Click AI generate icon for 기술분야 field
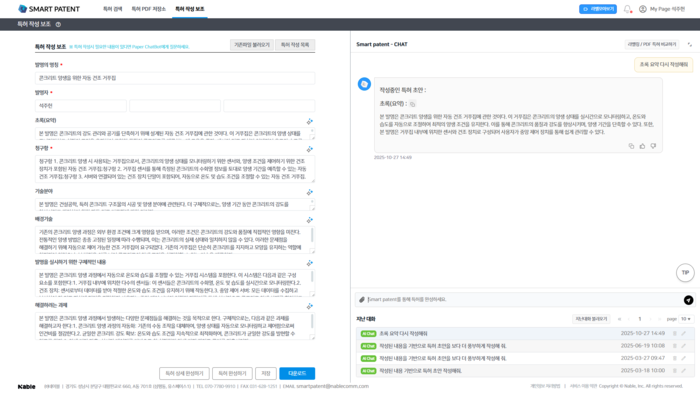The image size is (700, 394). (x=309, y=192)
